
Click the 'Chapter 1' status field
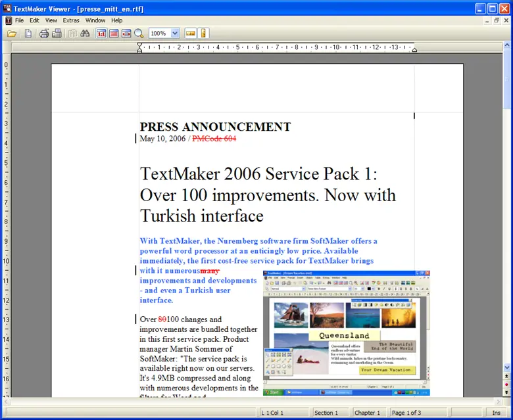tap(370, 413)
